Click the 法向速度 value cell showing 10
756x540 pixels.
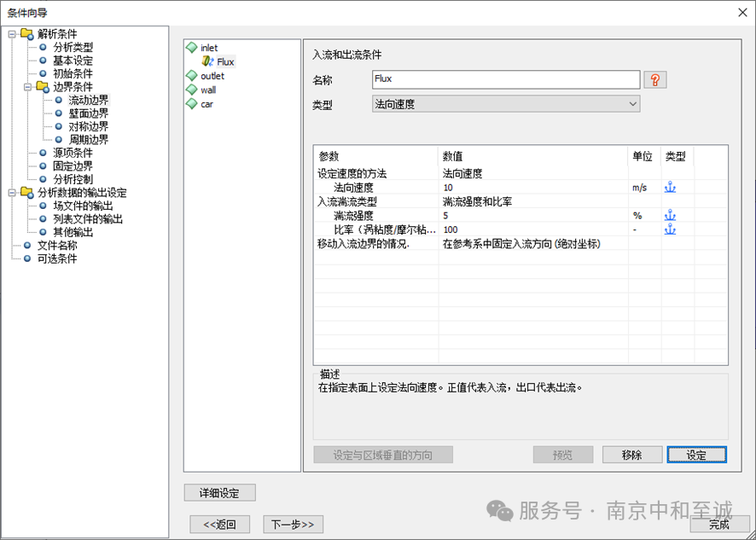click(532, 188)
